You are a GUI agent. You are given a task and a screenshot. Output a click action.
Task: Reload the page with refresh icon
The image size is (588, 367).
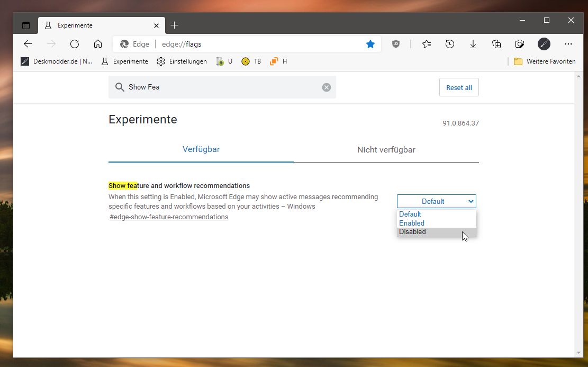click(x=75, y=44)
